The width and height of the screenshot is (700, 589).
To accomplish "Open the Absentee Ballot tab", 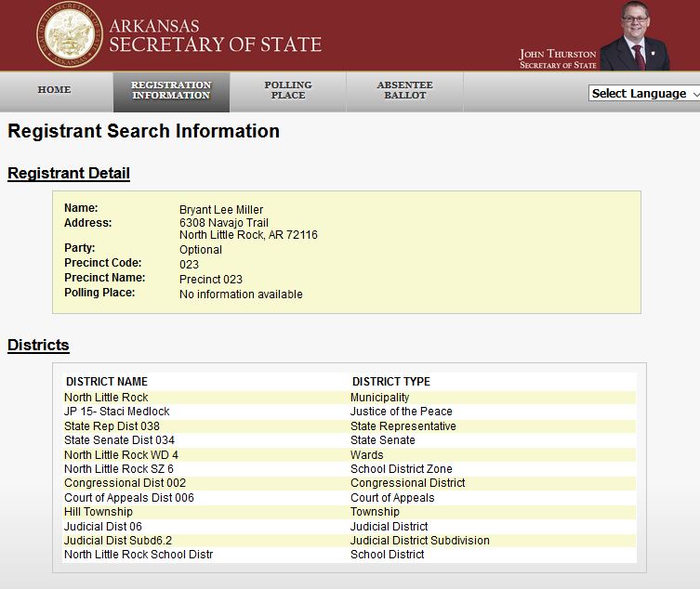I will [x=405, y=90].
